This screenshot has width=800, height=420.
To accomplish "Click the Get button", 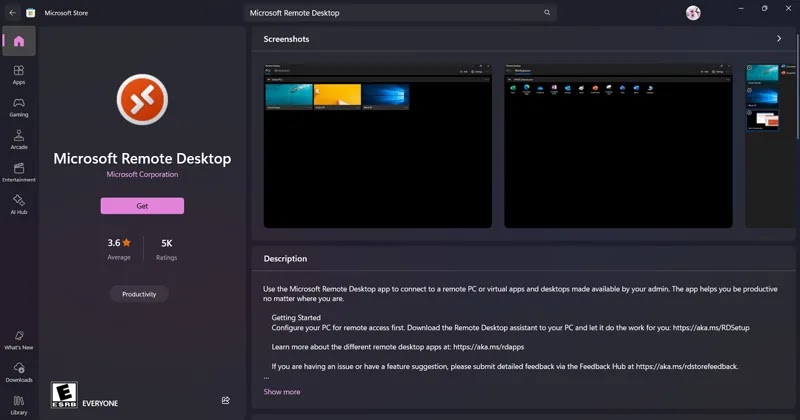I will (x=142, y=206).
